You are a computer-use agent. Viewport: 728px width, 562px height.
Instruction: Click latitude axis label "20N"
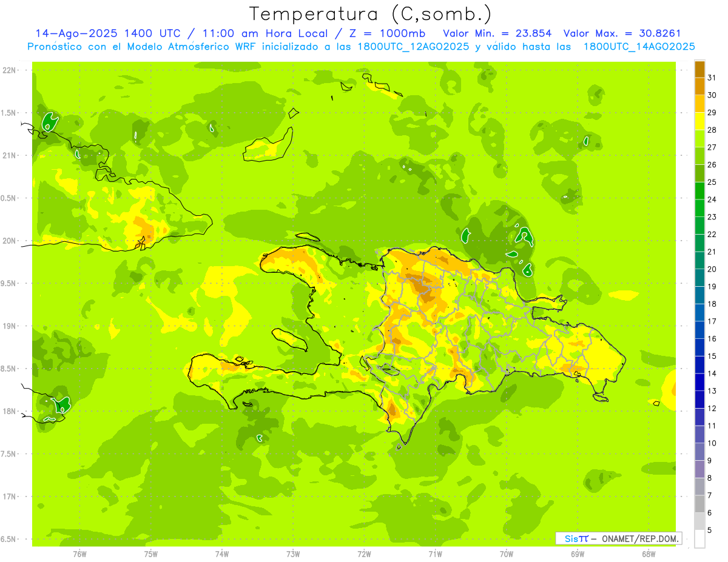point(9,241)
